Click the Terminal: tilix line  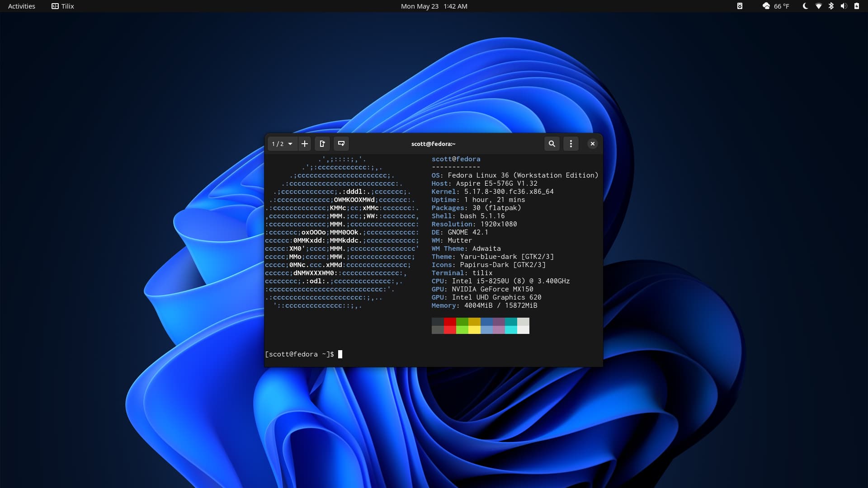point(462,273)
